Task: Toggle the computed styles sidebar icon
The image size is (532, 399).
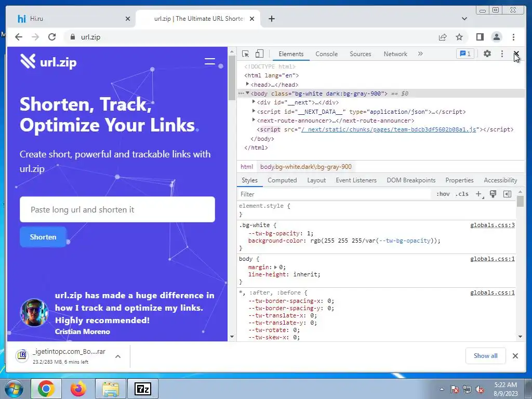Action: coord(507,194)
